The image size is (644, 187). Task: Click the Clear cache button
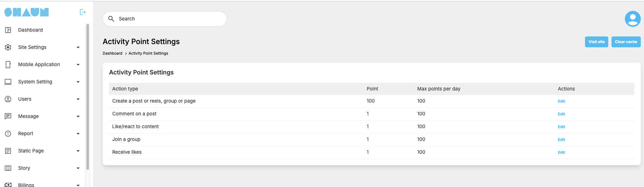point(626,42)
